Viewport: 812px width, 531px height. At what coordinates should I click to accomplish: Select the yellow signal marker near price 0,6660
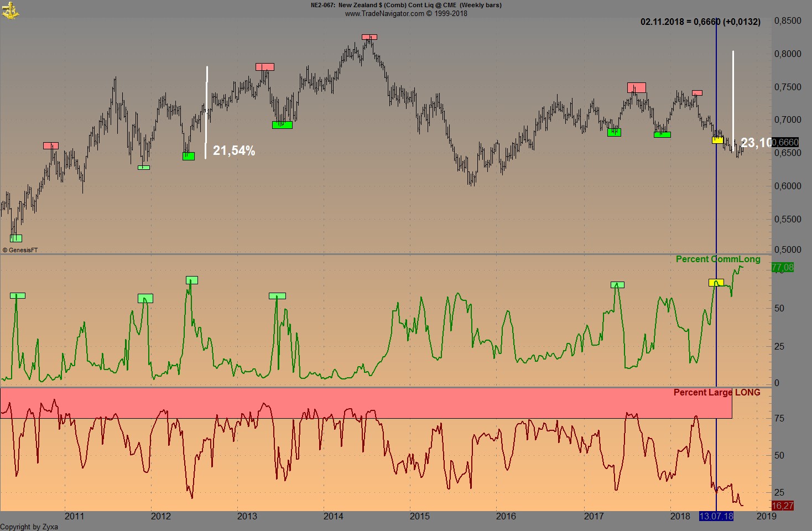[x=719, y=140]
